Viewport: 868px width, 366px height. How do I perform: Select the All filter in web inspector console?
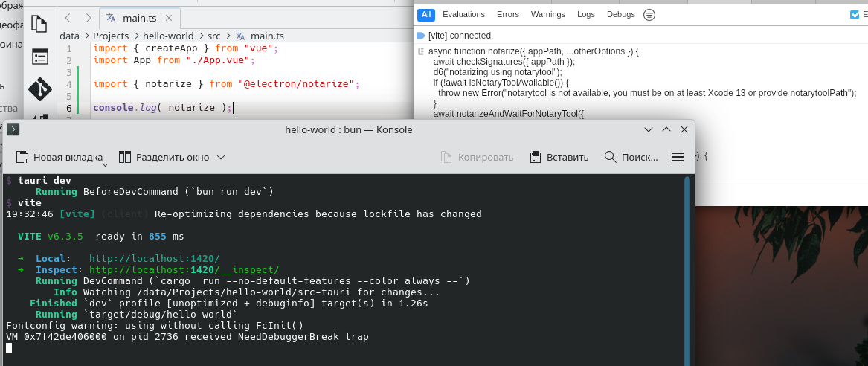[x=426, y=14]
